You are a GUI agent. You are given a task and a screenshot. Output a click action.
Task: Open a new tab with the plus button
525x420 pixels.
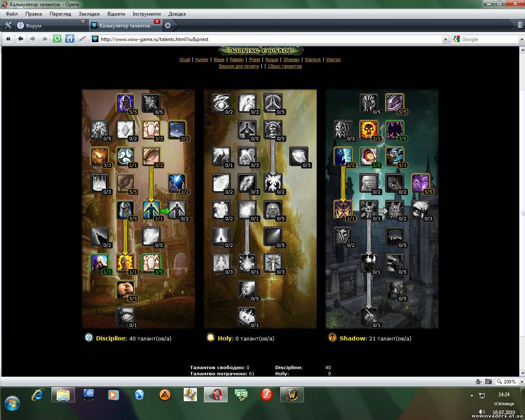point(168,25)
